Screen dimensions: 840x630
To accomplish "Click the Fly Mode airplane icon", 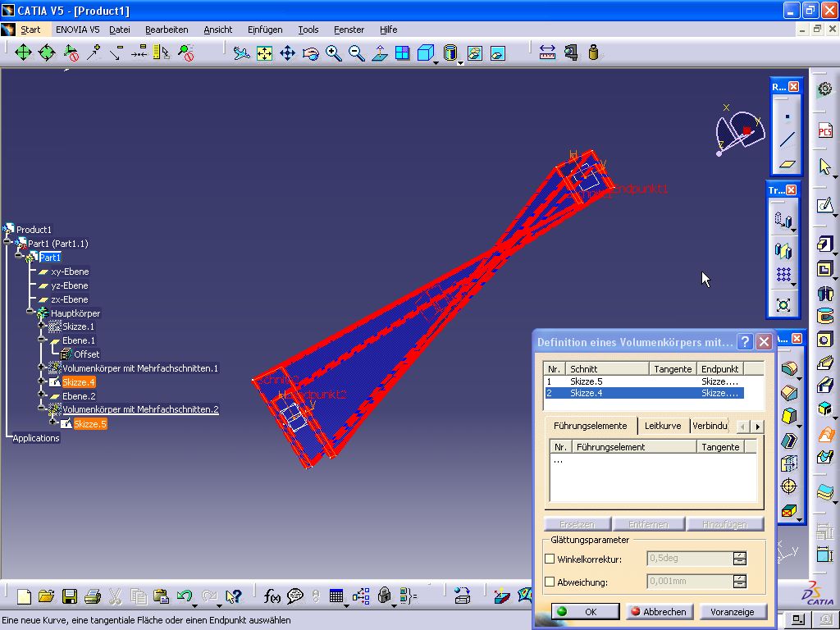I will 242,53.
